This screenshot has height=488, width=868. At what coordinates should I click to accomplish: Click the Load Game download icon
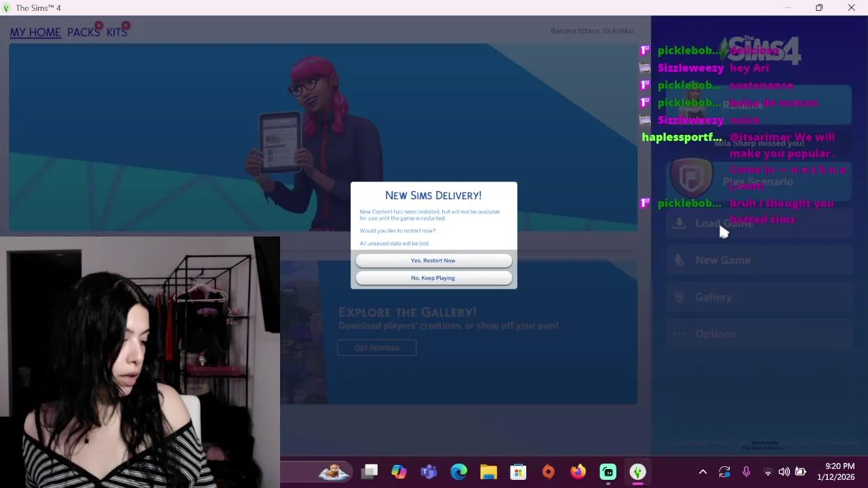[679, 223]
